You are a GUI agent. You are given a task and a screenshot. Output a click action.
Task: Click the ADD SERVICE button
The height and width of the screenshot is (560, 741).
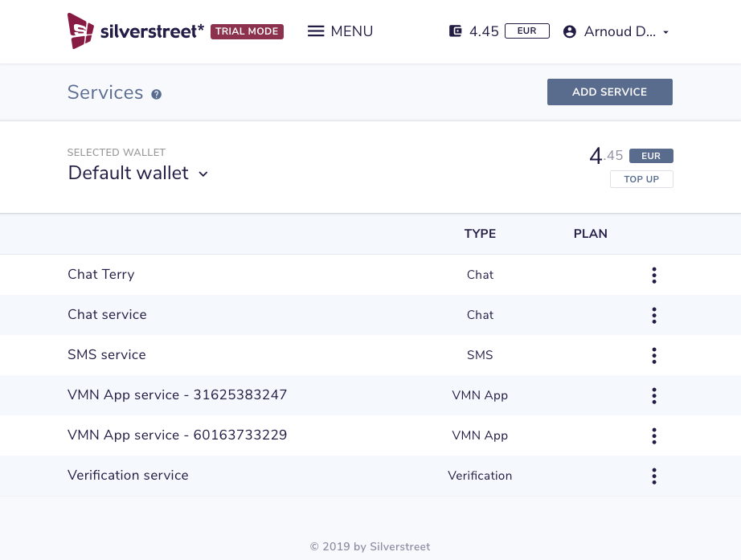click(x=609, y=92)
